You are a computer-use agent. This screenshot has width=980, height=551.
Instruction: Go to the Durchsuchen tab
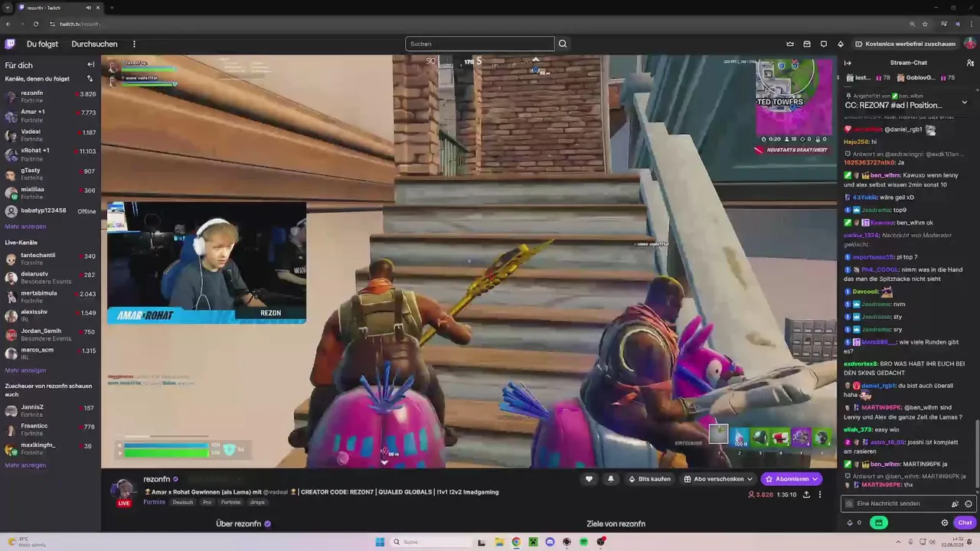[94, 44]
